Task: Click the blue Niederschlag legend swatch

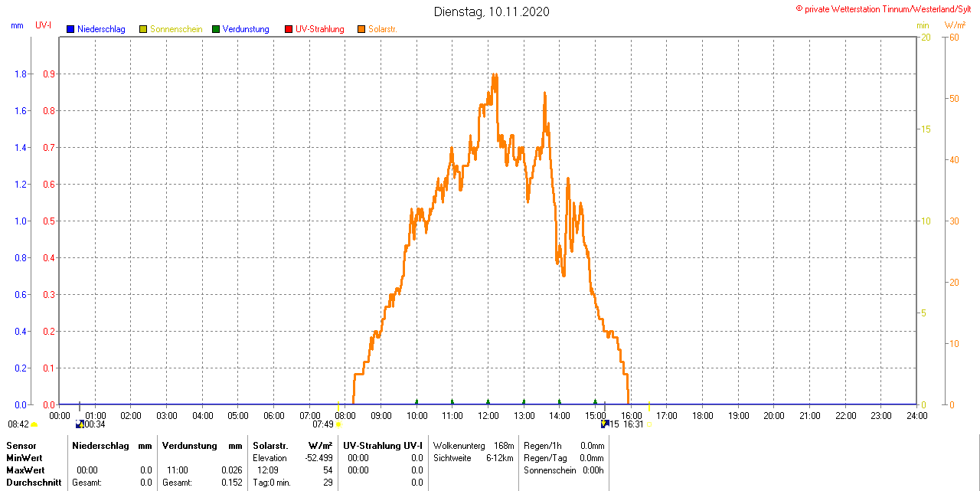Action: click(70, 29)
